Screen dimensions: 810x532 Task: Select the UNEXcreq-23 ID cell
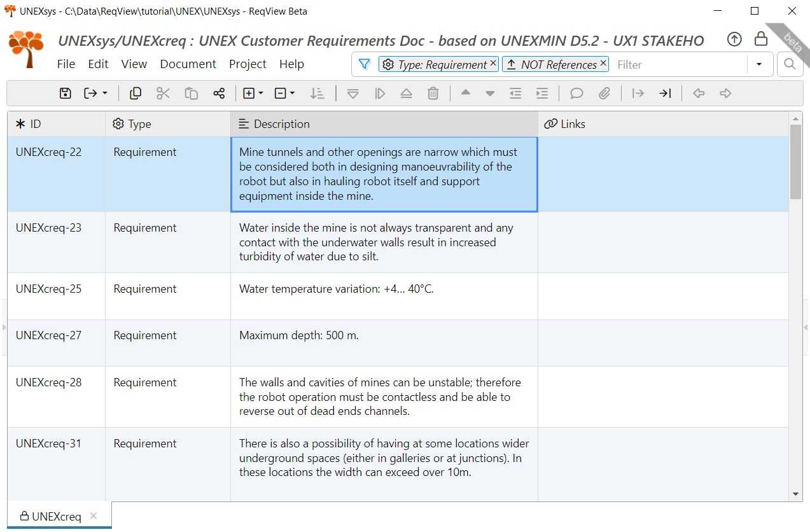tap(57, 242)
